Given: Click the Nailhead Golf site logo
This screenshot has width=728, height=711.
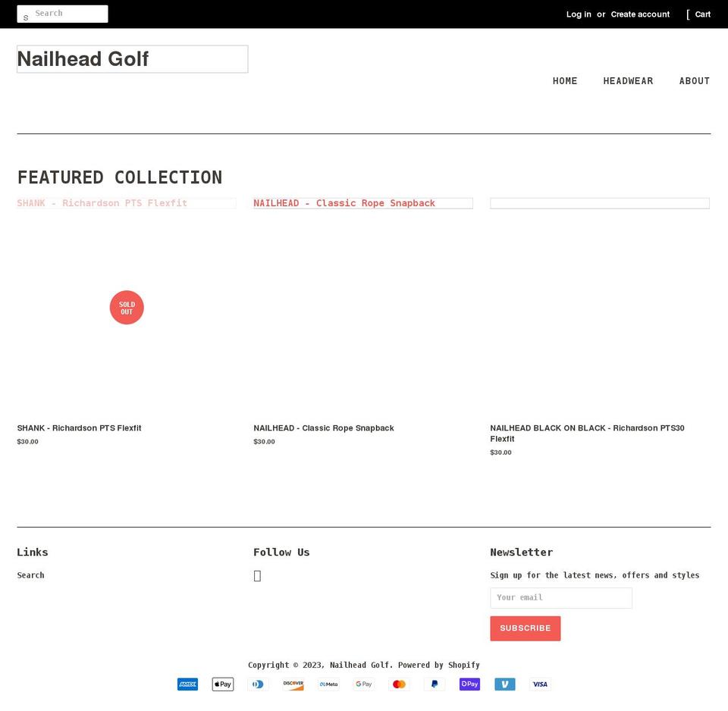Looking at the screenshot, I should [x=132, y=59].
